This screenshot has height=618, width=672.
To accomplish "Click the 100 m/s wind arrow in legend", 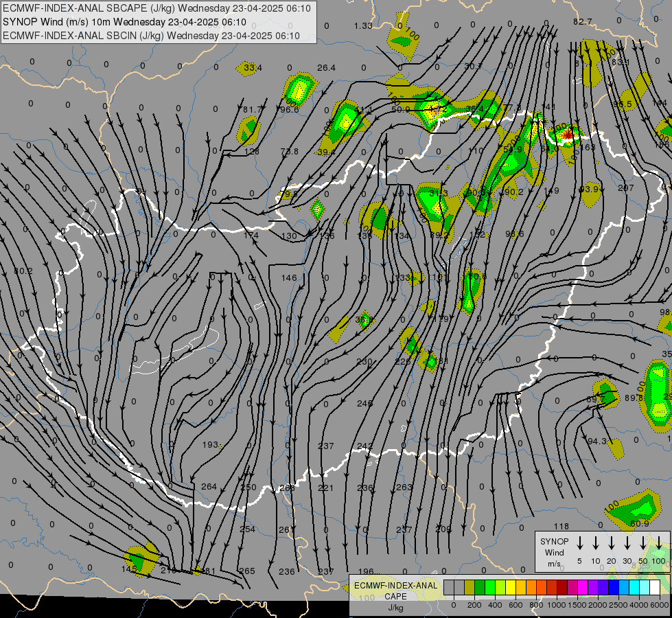I will point(659,543).
